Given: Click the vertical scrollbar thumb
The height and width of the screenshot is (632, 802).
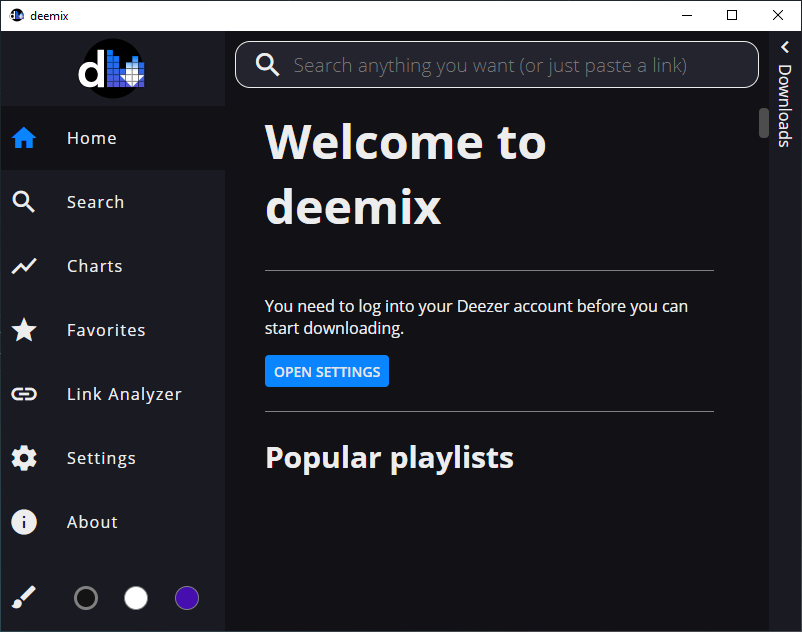Looking at the screenshot, I should (x=764, y=122).
